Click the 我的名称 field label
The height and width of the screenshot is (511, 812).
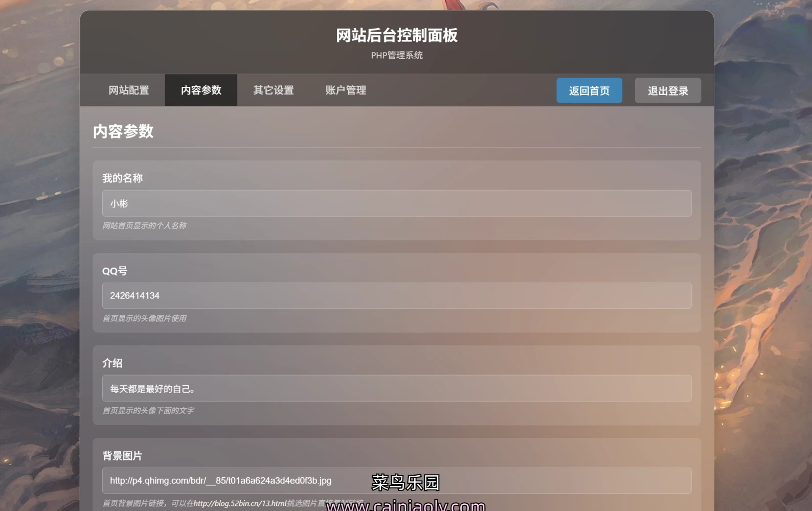(122, 178)
